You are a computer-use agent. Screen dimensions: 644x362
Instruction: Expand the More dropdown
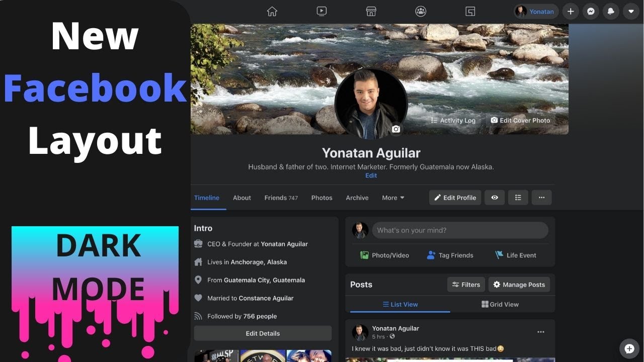[x=393, y=198]
